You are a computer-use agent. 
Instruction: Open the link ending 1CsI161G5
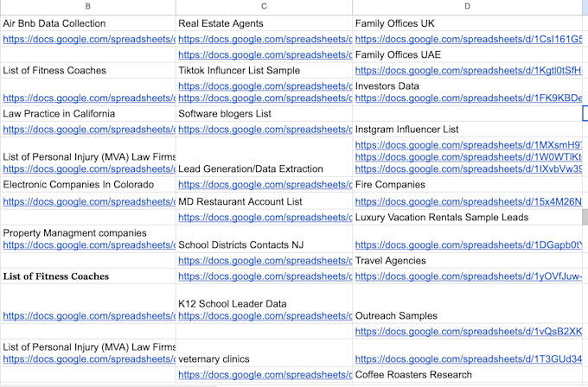coord(469,39)
